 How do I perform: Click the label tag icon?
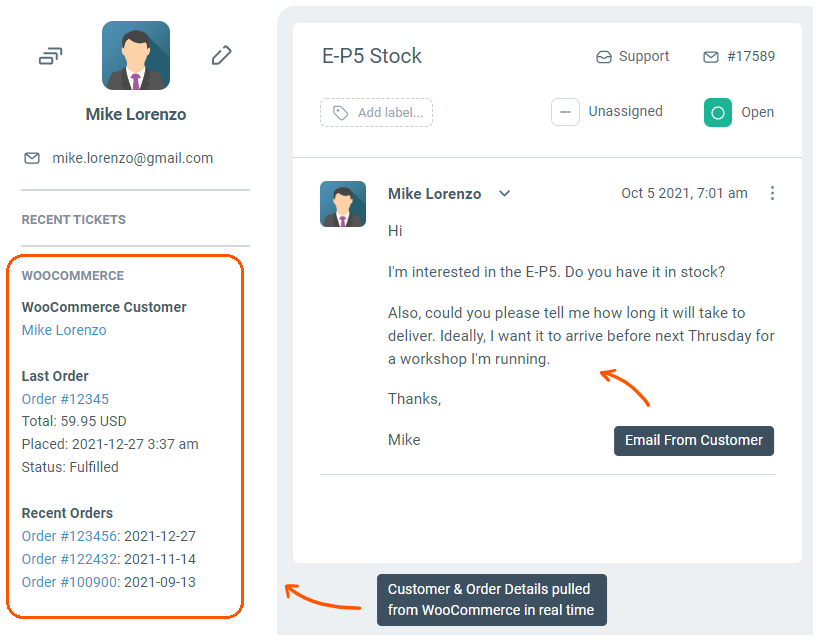click(341, 113)
